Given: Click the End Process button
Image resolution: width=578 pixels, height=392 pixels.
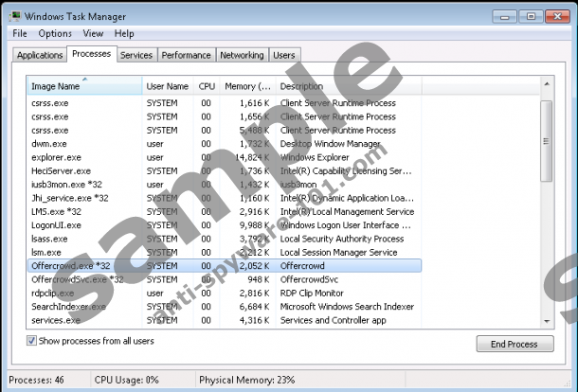Looking at the screenshot, I should 515,344.
